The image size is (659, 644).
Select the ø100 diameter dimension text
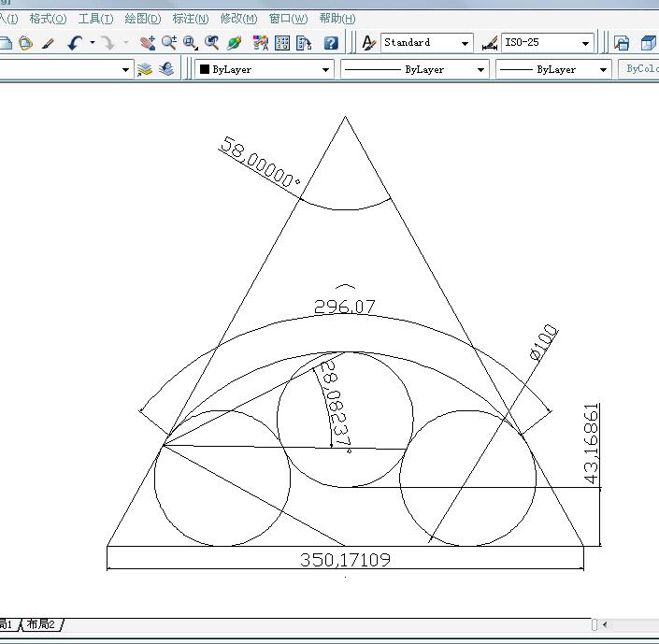pos(543,342)
